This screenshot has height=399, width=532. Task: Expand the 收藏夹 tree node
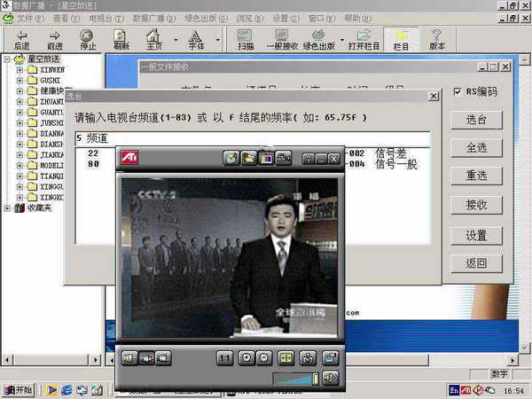(8, 207)
